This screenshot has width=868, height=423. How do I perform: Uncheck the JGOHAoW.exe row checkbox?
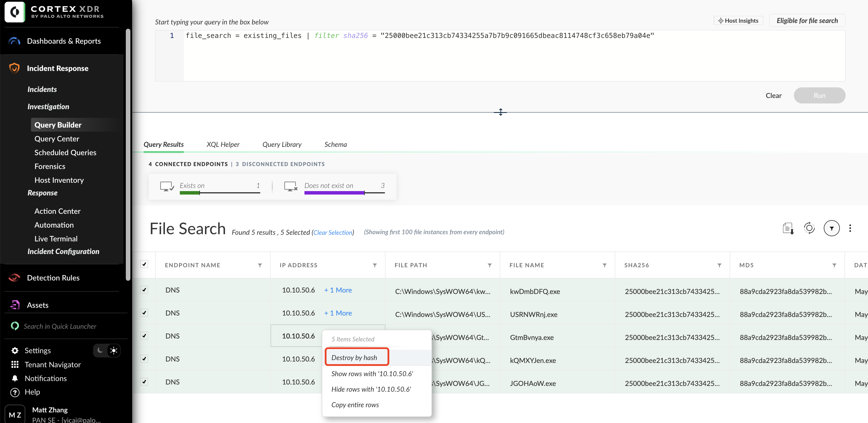click(x=144, y=382)
